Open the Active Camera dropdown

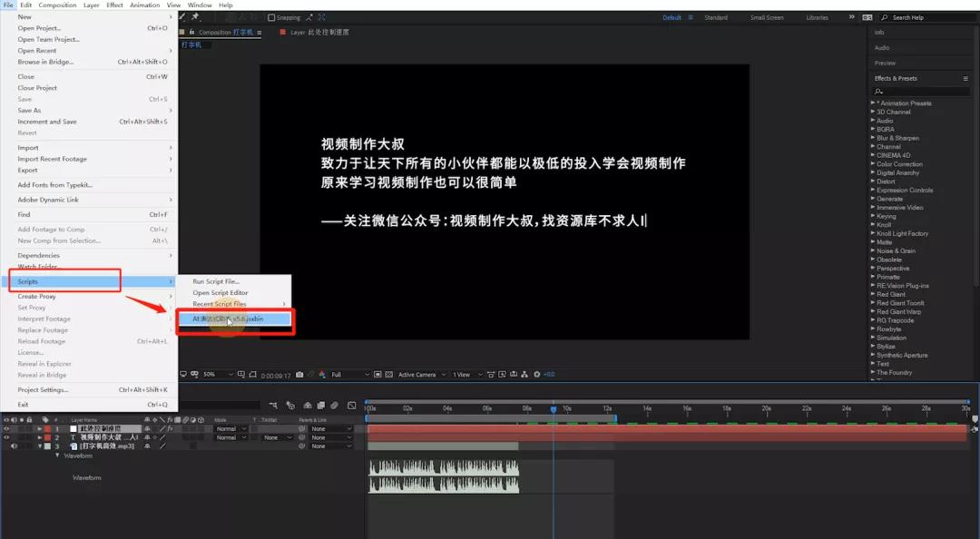click(x=422, y=375)
